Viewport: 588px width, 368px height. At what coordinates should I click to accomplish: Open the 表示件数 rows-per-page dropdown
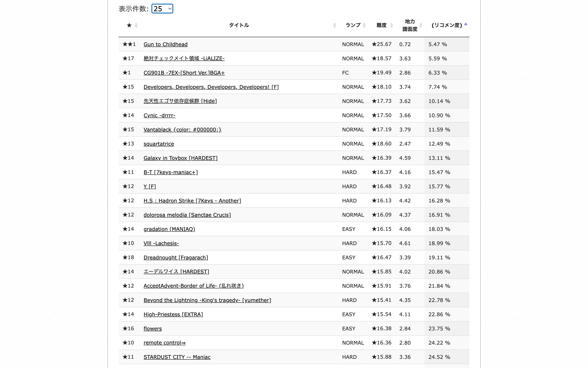[x=162, y=9]
